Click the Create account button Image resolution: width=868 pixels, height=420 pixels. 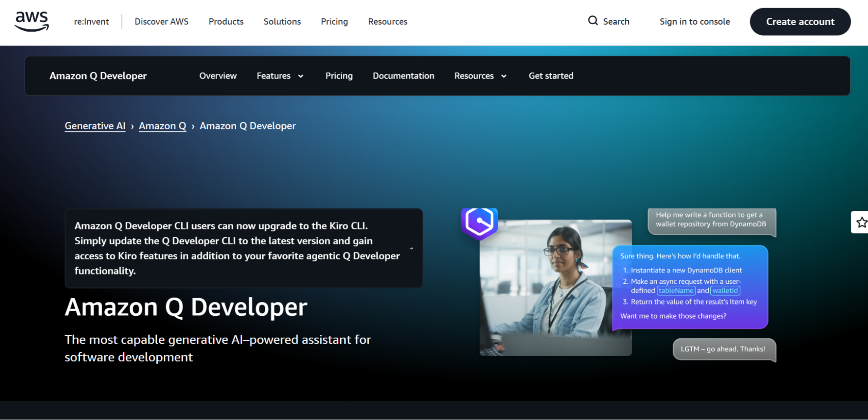click(x=799, y=21)
